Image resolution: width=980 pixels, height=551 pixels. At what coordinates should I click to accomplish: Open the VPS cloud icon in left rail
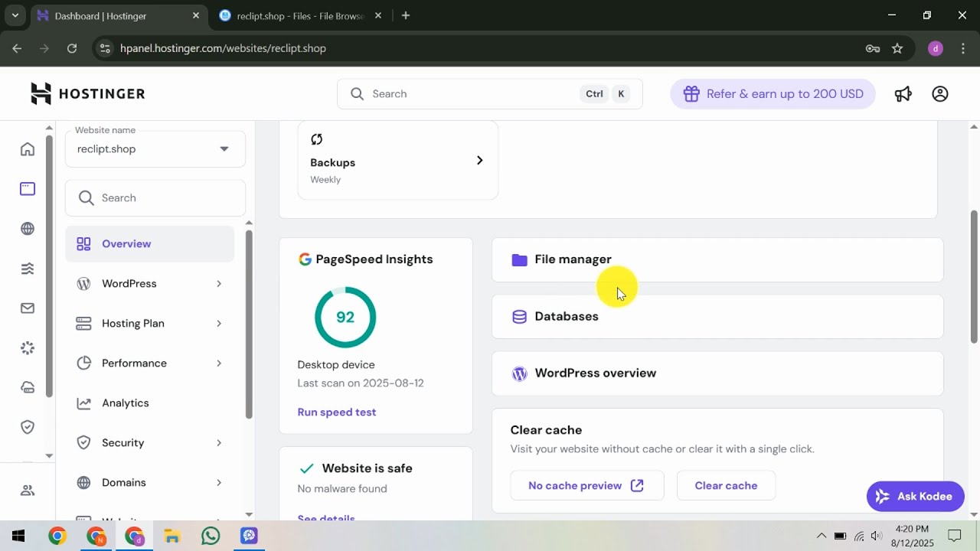pyautogui.click(x=28, y=387)
